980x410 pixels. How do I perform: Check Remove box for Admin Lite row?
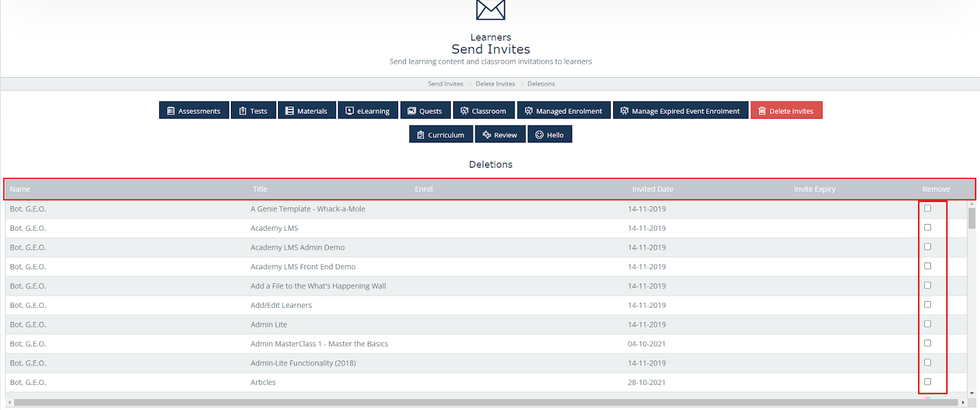927,324
